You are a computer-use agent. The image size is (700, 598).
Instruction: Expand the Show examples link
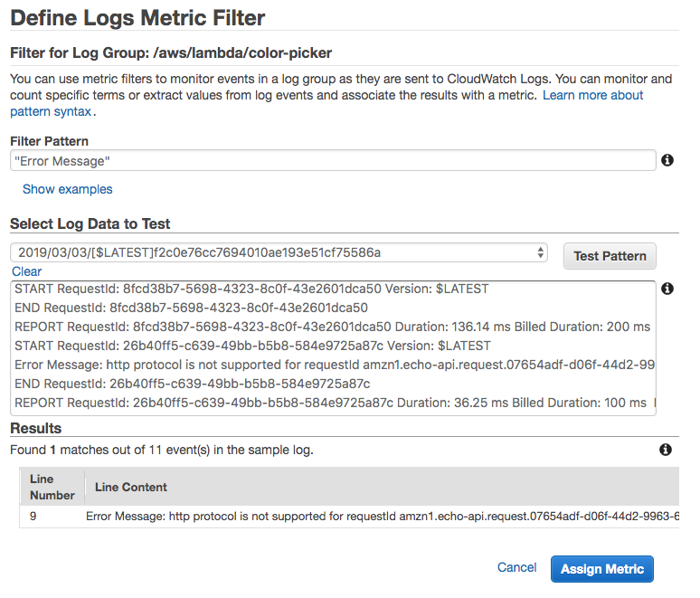(68, 189)
